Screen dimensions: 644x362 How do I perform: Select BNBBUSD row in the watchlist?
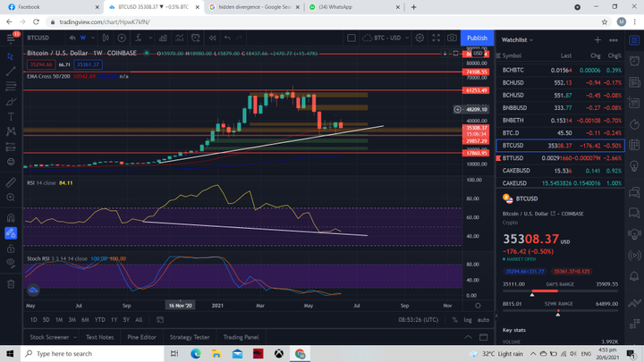pyautogui.click(x=561, y=108)
